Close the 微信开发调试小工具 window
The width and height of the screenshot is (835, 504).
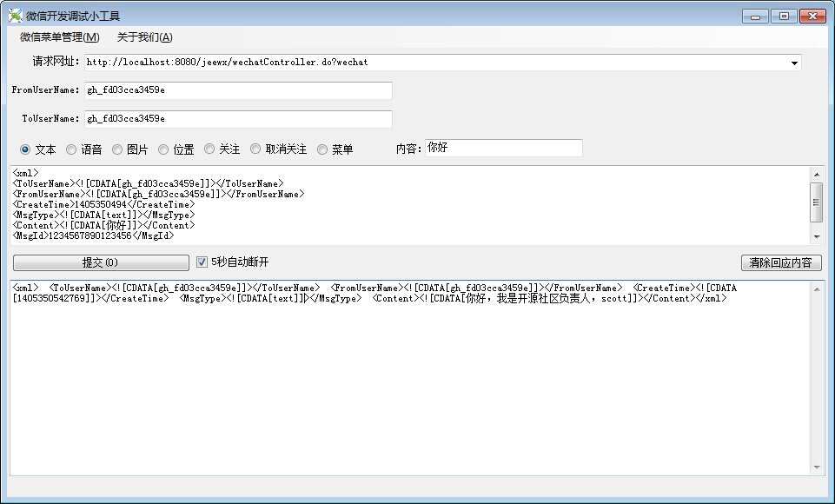pos(812,17)
